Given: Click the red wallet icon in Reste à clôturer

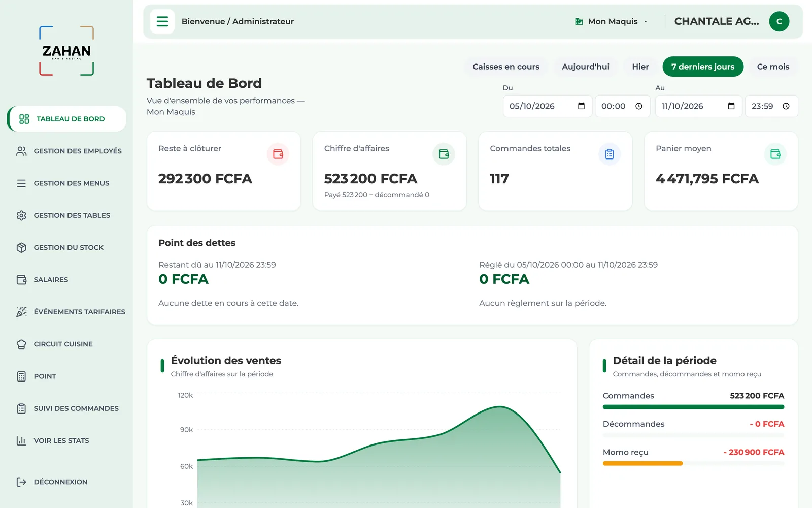Looking at the screenshot, I should point(278,154).
